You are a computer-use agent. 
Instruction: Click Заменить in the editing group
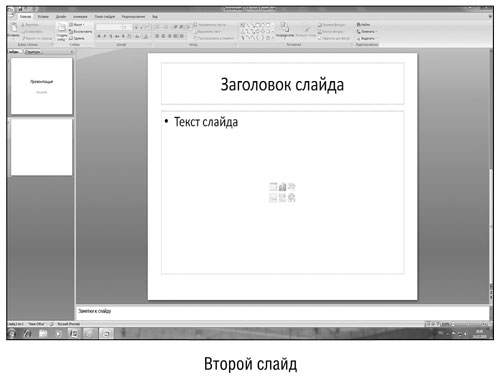[366, 32]
